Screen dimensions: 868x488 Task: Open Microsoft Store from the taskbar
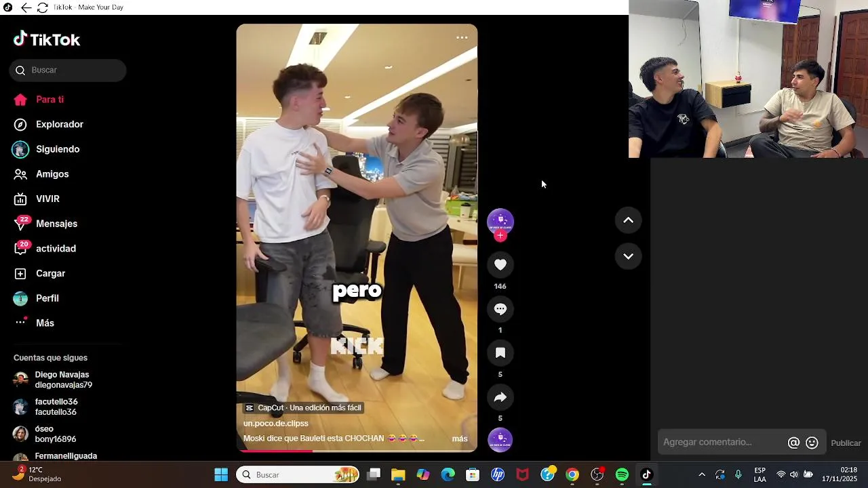[473, 475]
